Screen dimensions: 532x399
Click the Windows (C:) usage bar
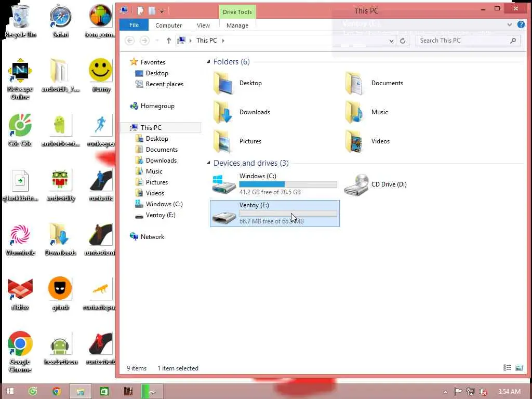point(288,184)
